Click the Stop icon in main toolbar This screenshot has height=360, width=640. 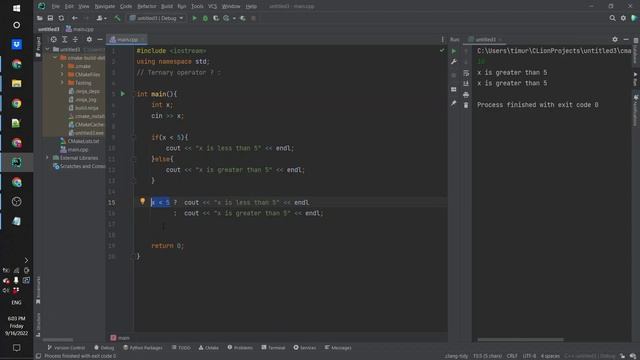pyautogui.click(x=253, y=18)
